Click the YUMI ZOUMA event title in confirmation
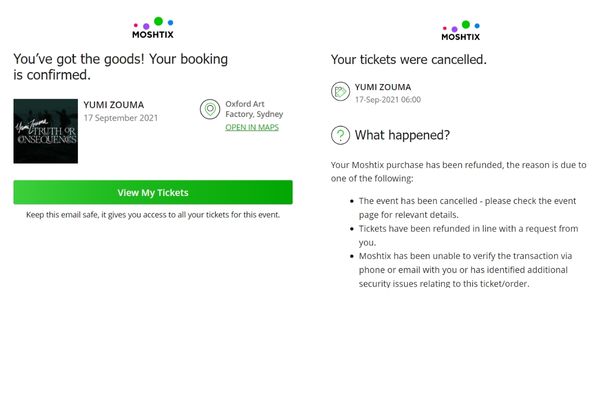This screenshot has height=400, width=600. [x=114, y=105]
